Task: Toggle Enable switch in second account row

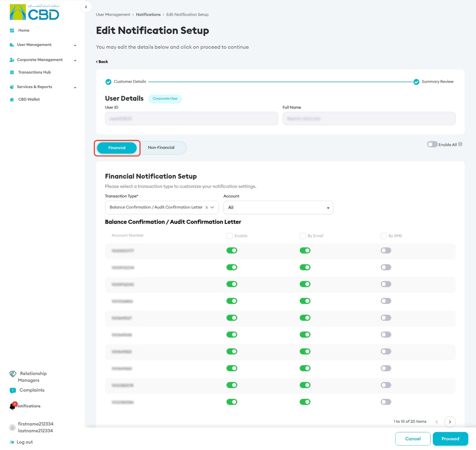Action: [232, 267]
